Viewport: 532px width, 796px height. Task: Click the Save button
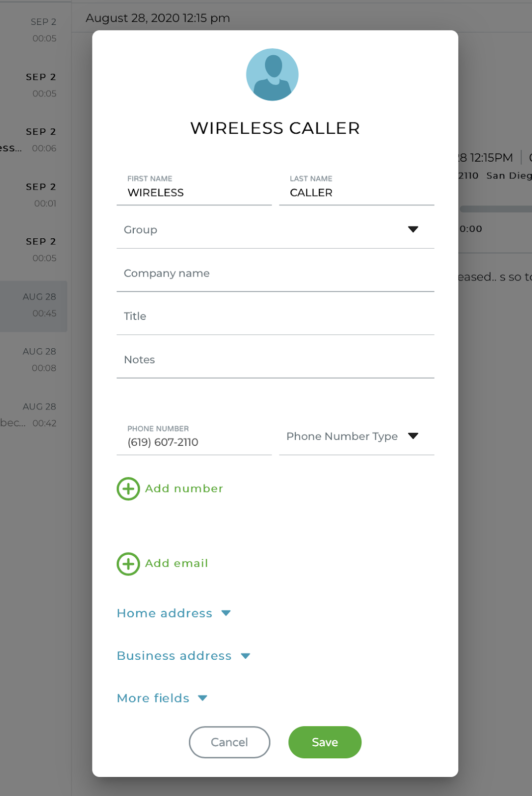coord(325,742)
